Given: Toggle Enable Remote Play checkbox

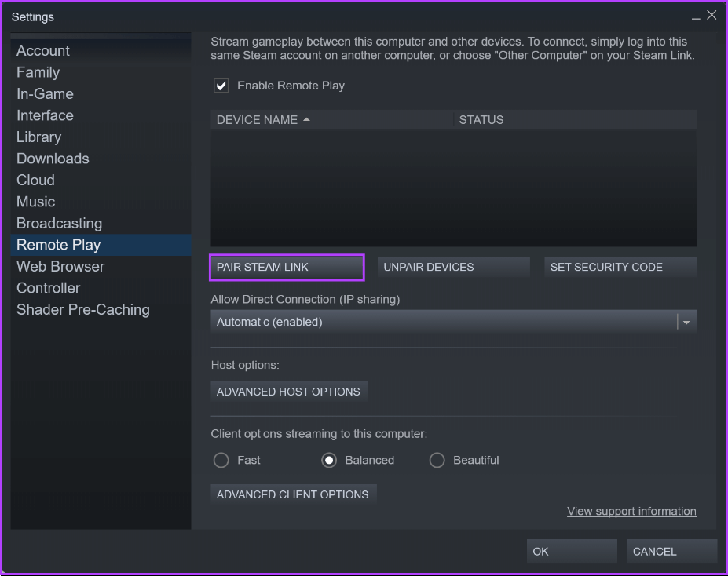Looking at the screenshot, I should [221, 86].
